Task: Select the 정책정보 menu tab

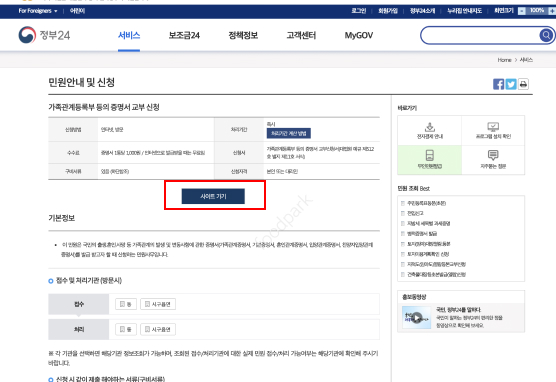Action: coord(243,35)
